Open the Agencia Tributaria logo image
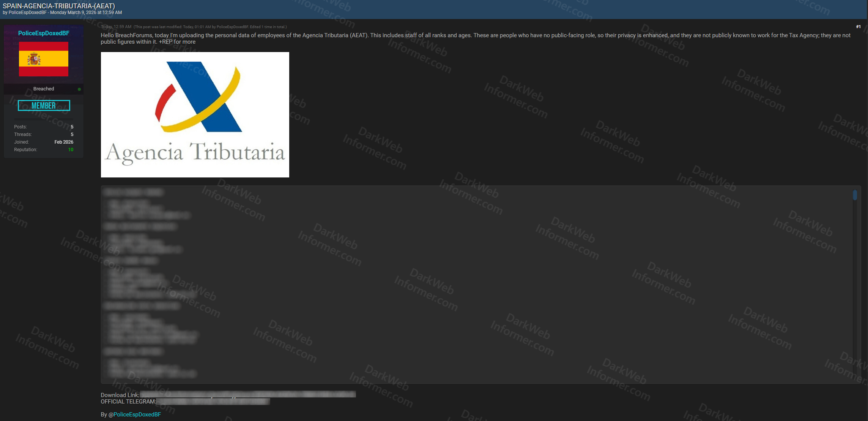Screen dimensions: 868x421 [x=195, y=114]
